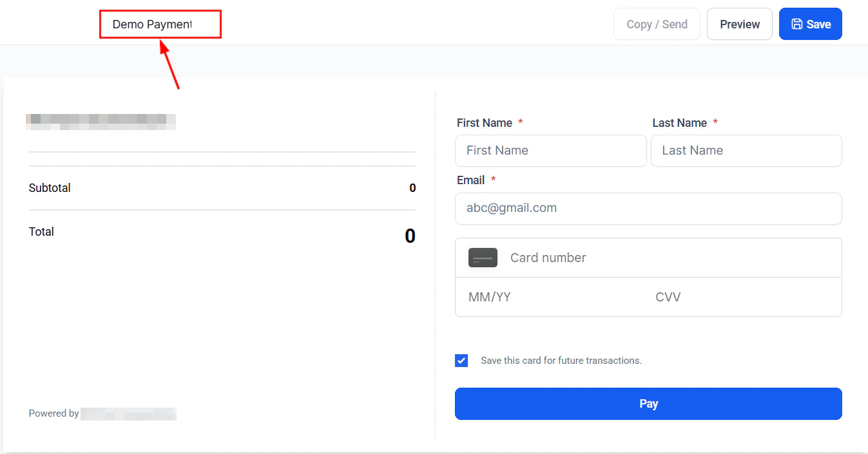Click the Powered by branding text
The height and width of the screenshot is (454, 868).
(x=53, y=413)
